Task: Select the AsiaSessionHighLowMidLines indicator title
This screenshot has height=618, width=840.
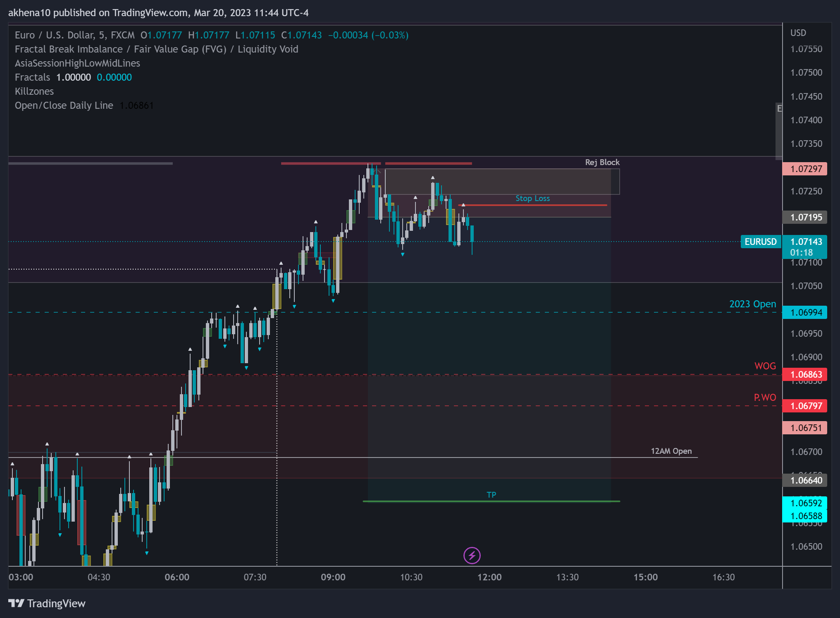Action: tap(77, 63)
